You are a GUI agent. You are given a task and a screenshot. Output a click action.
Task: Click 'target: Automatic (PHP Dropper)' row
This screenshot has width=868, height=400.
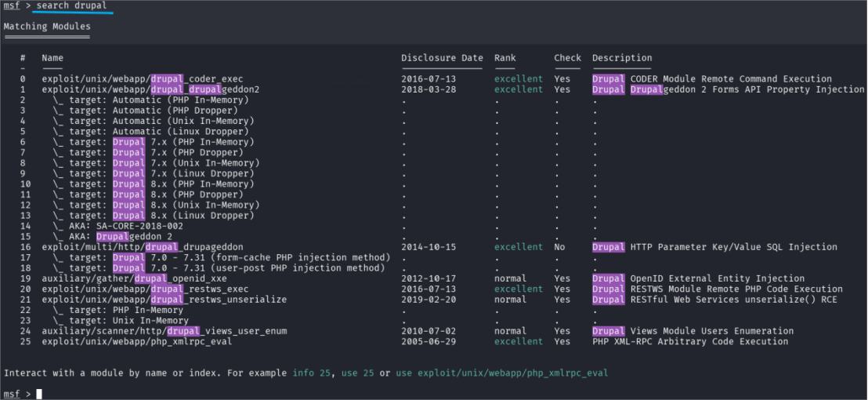pyautogui.click(x=145, y=111)
